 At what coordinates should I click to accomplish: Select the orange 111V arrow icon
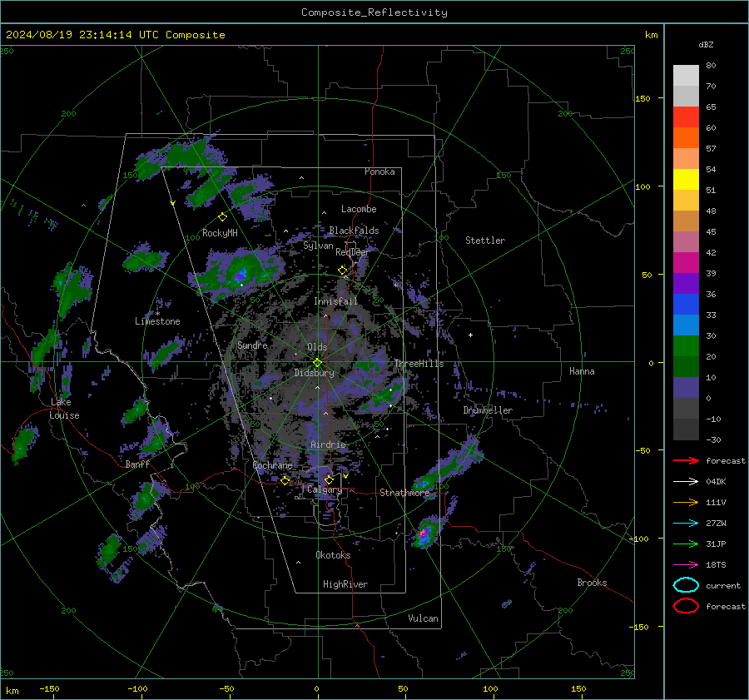tap(686, 502)
